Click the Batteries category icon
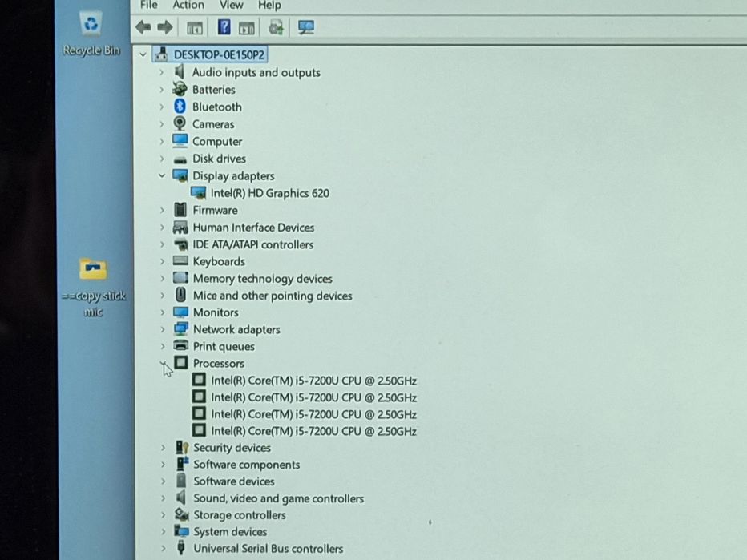747x560 pixels. click(x=180, y=89)
